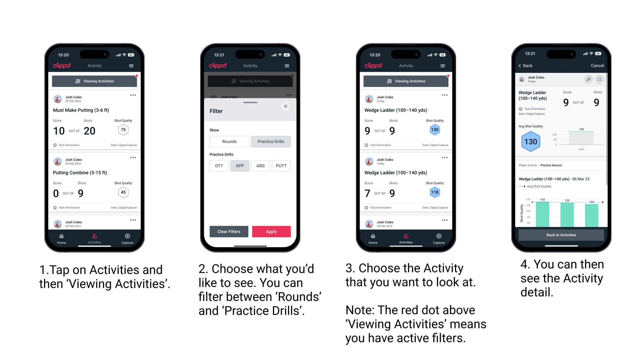
Task: Select the OTT practice drill category
Action: click(x=218, y=165)
